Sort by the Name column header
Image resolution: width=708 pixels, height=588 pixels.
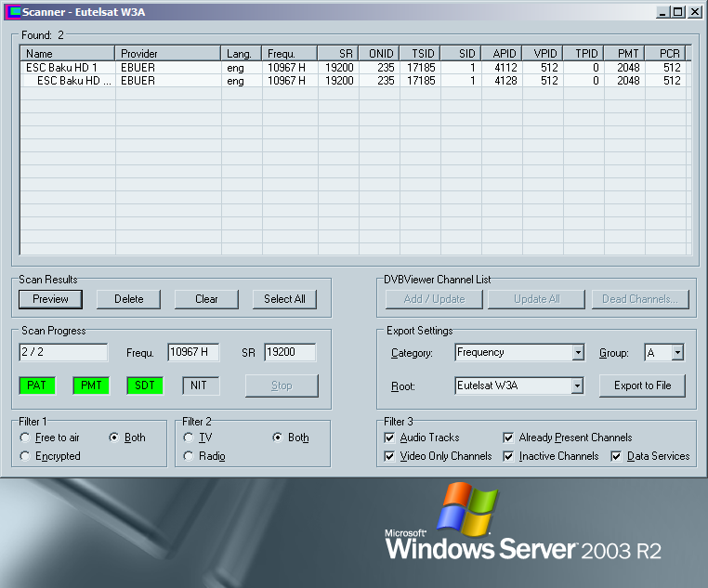pos(67,53)
